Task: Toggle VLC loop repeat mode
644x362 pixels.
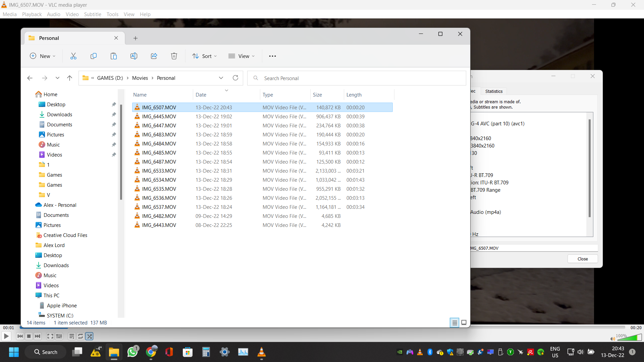Action: pyautogui.click(x=80, y=336)
